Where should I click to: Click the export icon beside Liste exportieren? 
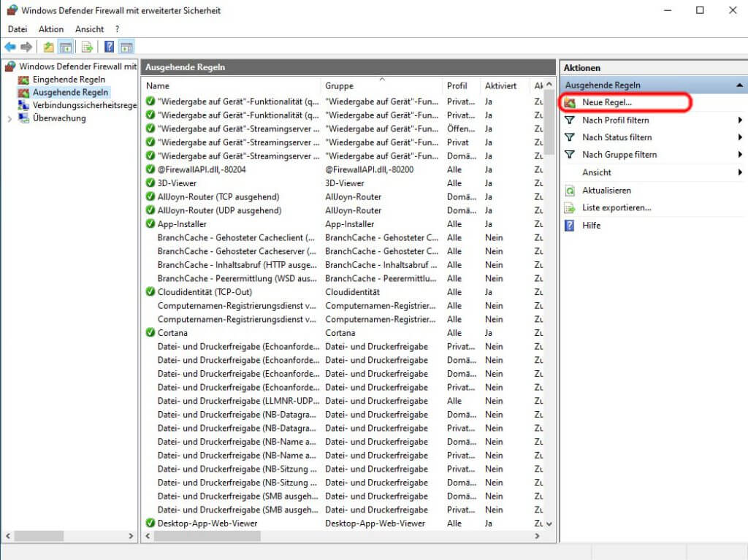click(570, 208)
